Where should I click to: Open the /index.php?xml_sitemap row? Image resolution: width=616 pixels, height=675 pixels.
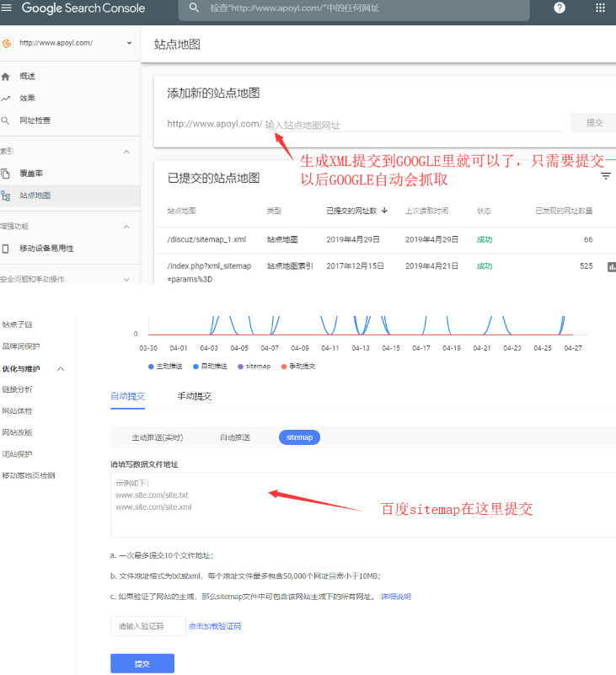pyautogui.click(x=385, y=269)
